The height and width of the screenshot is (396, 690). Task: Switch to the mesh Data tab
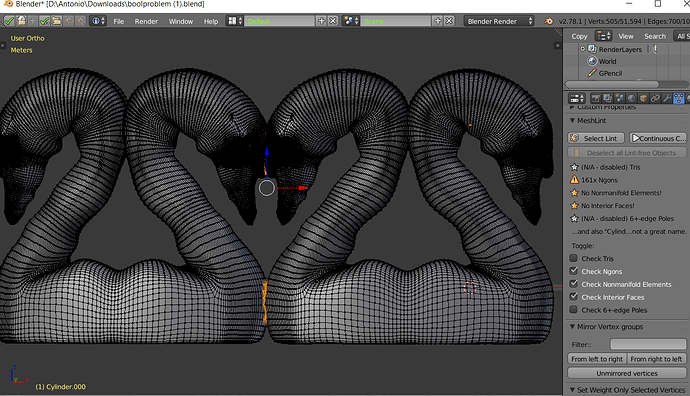coord(679,98)
